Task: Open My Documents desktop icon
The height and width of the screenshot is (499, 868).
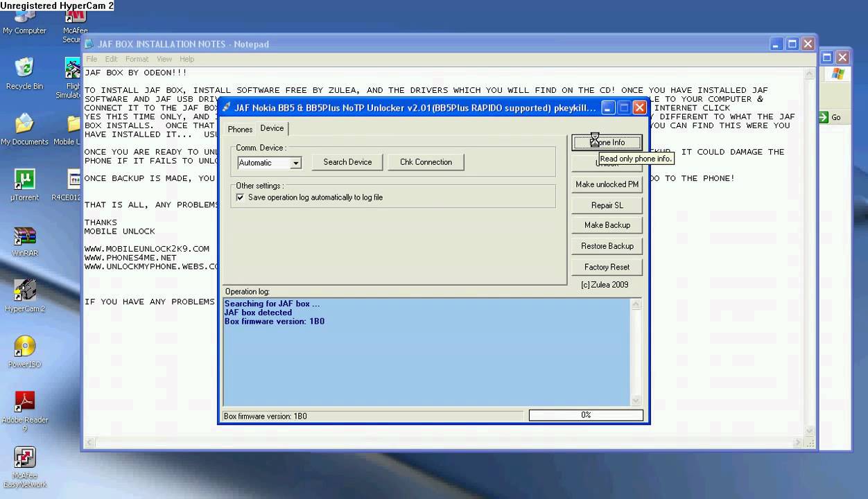Action: (x=24, y=129)
